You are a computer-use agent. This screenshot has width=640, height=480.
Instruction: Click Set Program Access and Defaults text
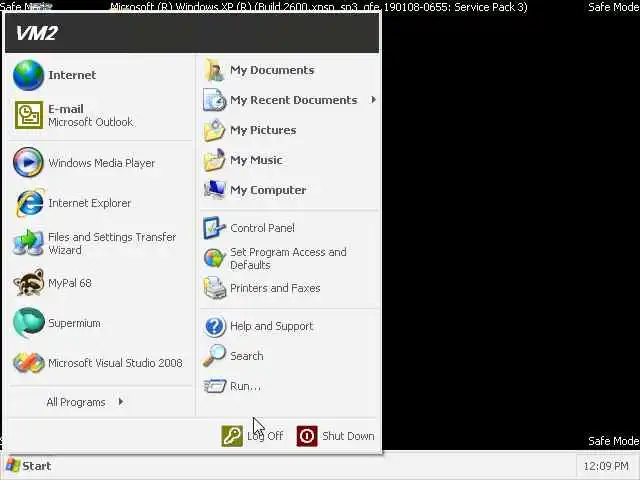[x=288, y=258]
